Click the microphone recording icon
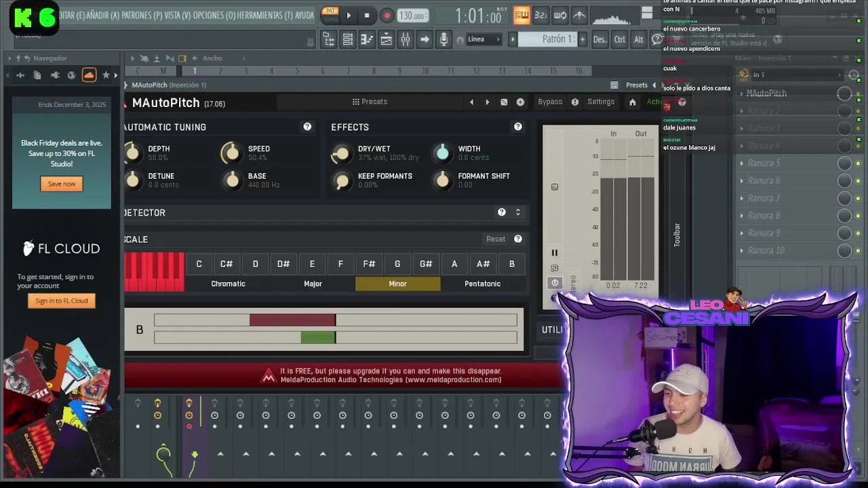Viewport: 868px width, 488px height. [443, 39]
